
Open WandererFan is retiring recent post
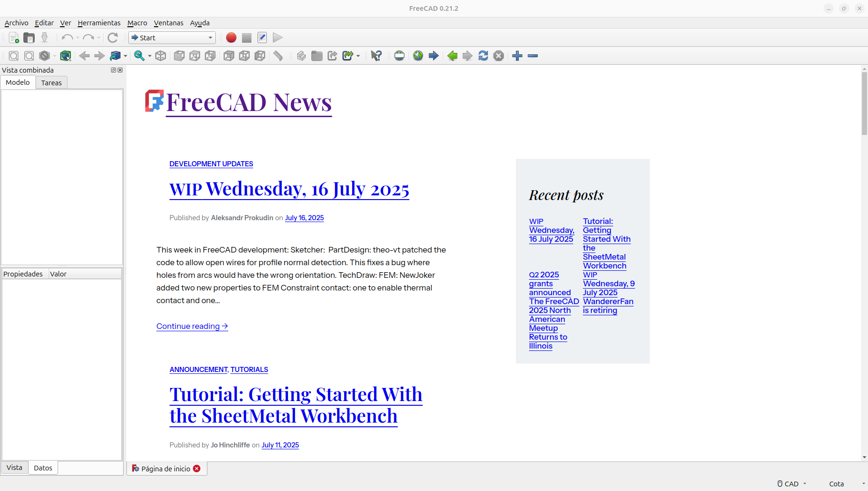(608, 306)
